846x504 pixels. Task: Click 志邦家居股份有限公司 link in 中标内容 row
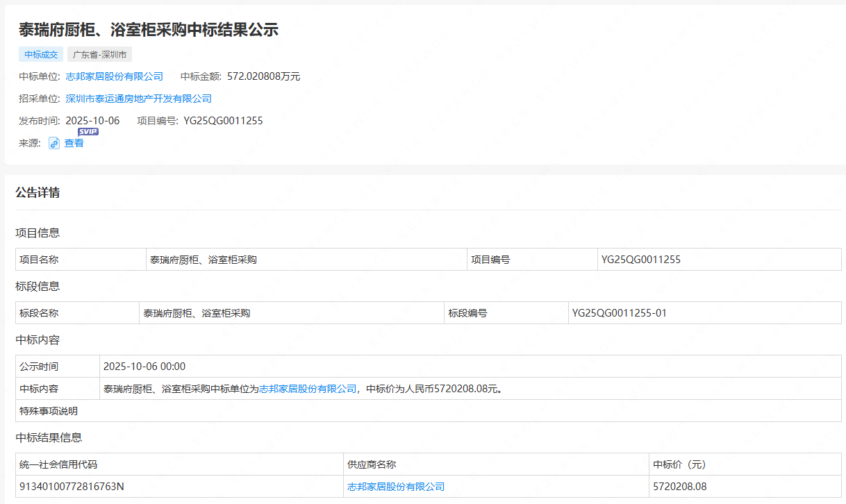click(x=308, y=389)
